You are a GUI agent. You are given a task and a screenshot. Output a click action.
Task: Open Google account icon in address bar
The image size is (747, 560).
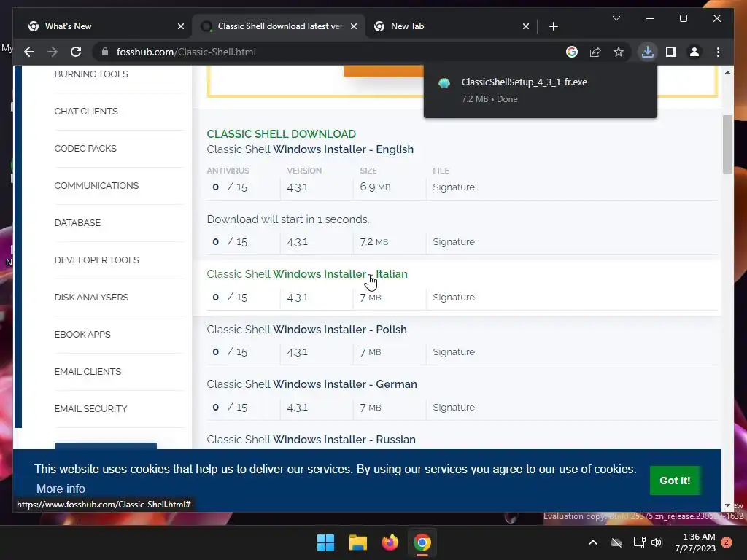tap(572, 52)
